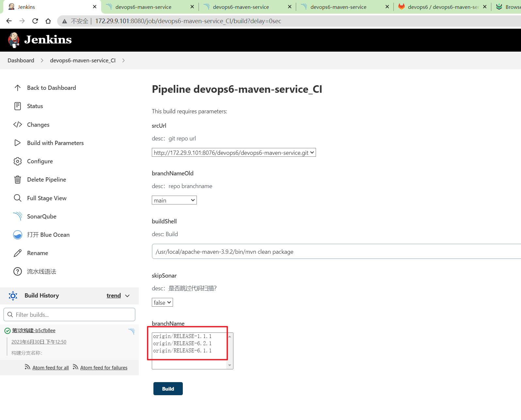
Task: Click the browser forward arrow
Action: [x=22, y=21]
